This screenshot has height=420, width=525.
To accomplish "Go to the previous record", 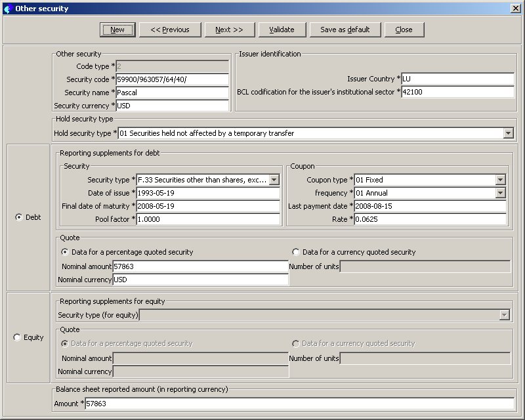I will (x=169, y=30).
